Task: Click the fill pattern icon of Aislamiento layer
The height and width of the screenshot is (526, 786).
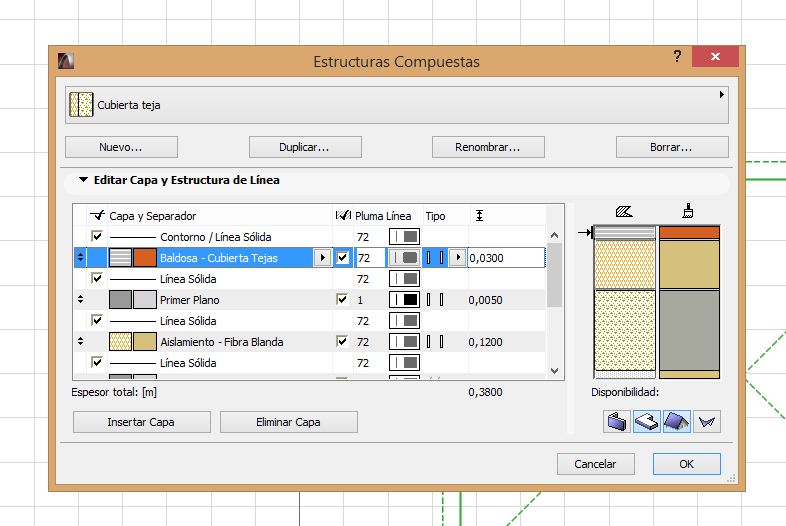Action: tap(120, 342)
